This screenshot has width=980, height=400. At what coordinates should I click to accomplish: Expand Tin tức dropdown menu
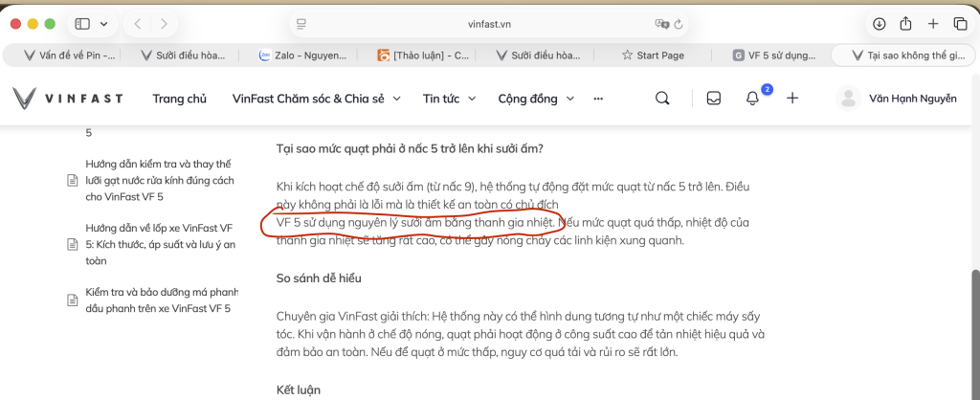click(x=450, y=99)
